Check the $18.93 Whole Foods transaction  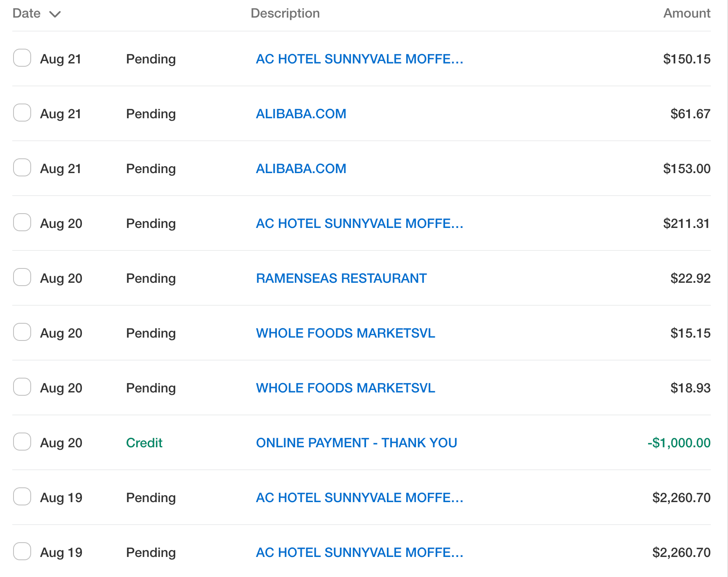tap(22, 387)
